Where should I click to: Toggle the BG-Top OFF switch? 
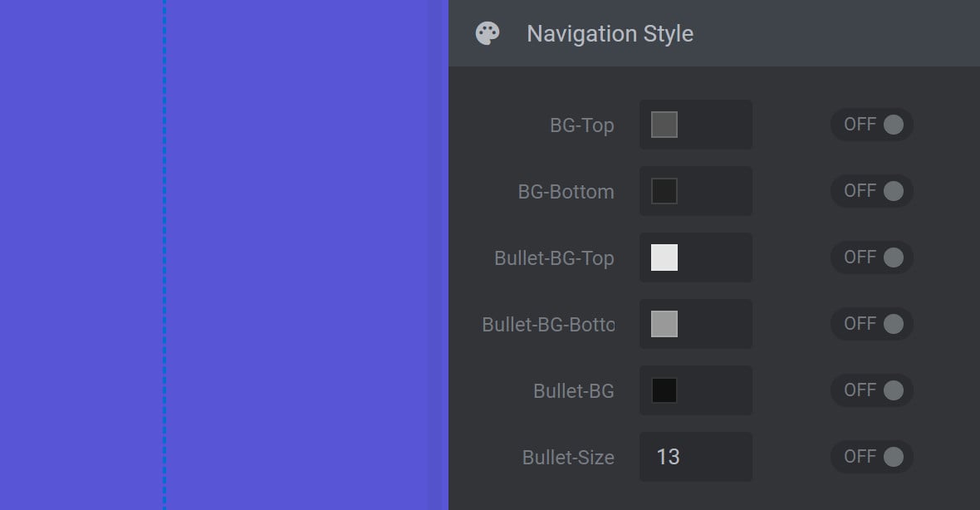[x=872, y=125]
